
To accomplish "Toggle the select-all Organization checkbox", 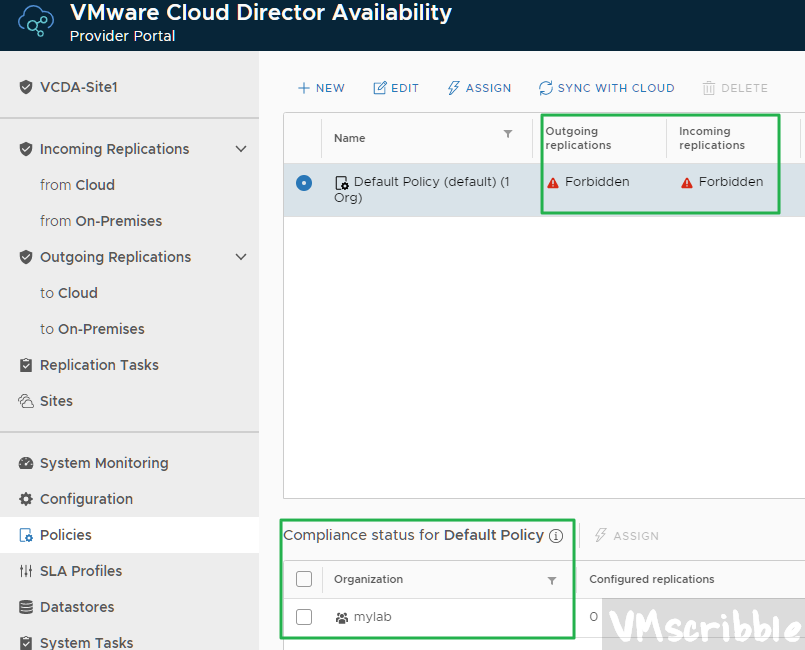I will tap(304, 579).
